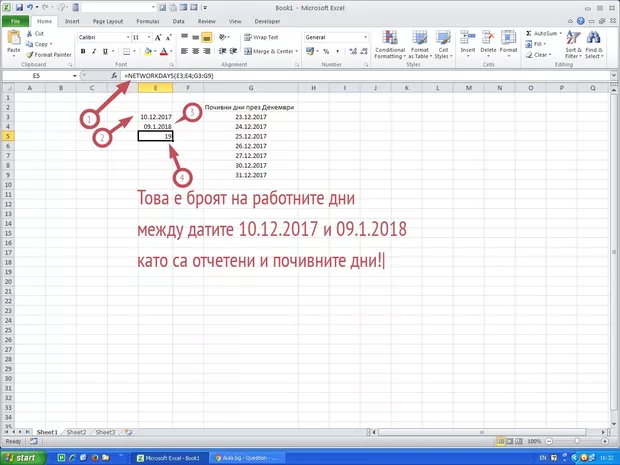Open Sort & Filter menu

(x=573, y=45)
